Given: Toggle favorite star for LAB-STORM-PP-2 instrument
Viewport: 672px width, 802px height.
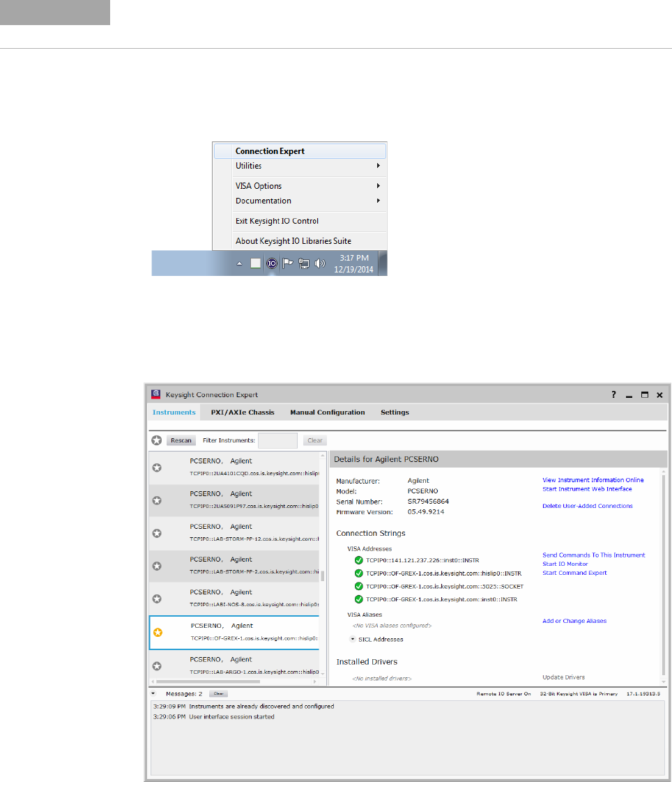Looking at the screenshot, I should (157, 566).
